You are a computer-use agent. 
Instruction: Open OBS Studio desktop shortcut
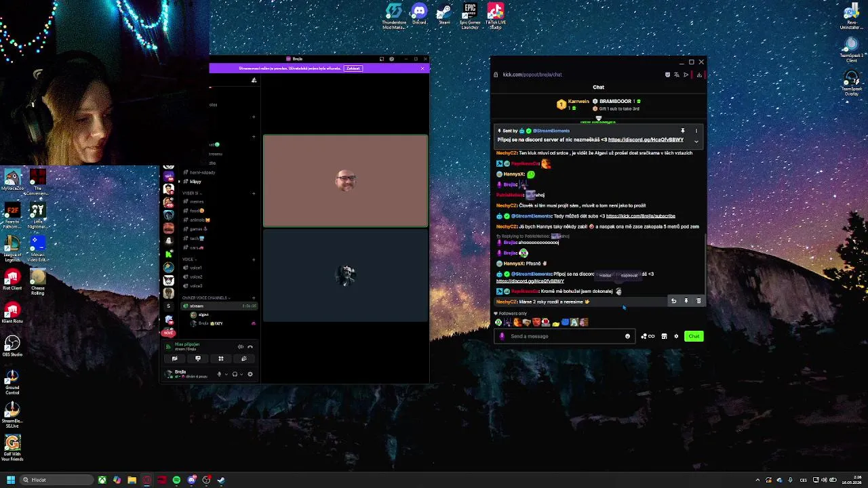pyautogui.click(x=12, y=344)
